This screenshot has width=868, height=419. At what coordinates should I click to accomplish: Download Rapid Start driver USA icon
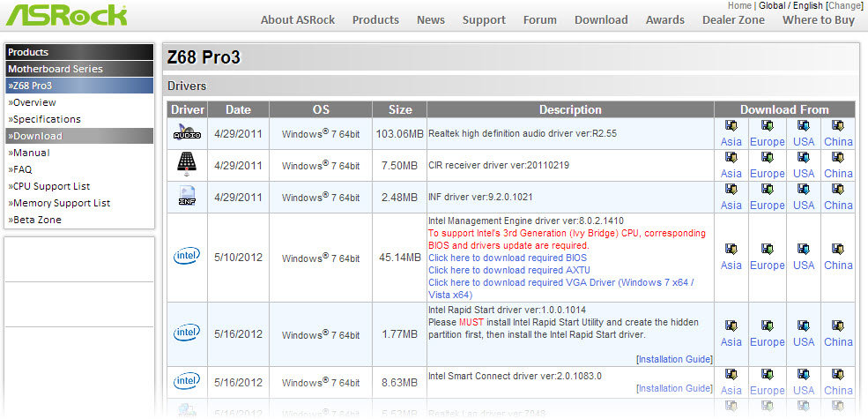click(x=804, y=325)
